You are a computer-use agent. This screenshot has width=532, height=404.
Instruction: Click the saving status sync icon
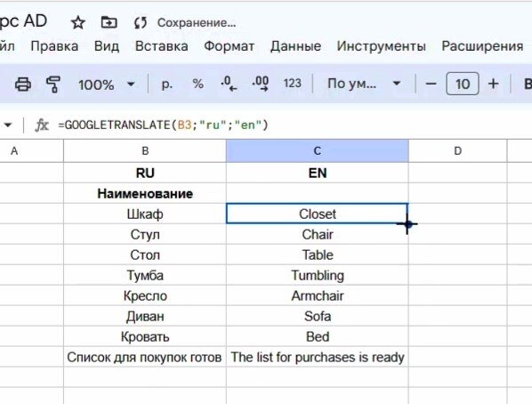point(141,23)
